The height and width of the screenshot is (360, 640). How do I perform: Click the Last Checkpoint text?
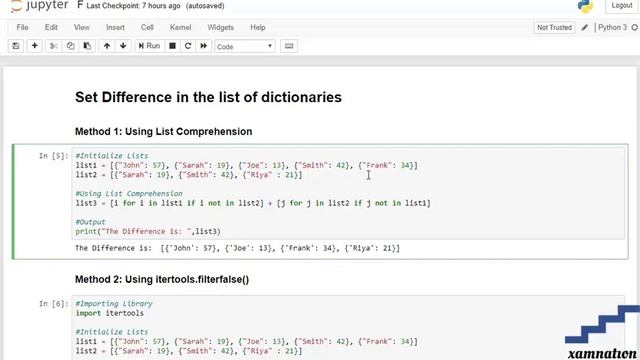(x=133, y=6)
